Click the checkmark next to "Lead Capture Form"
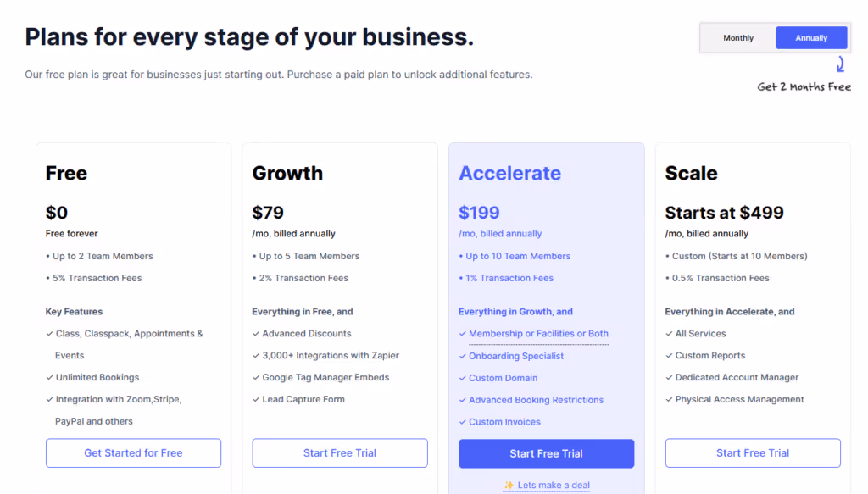 (x=256, y=399)
